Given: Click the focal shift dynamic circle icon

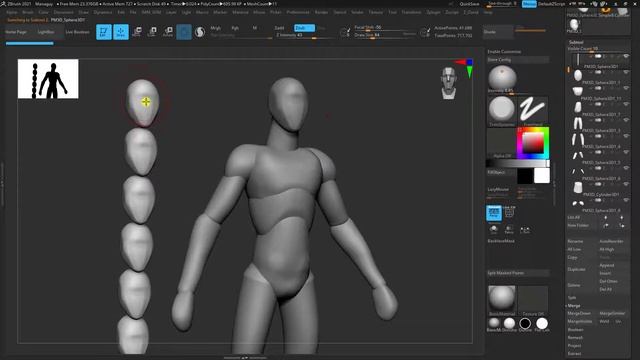Looking at the screenshot, I should pos(345,32).
